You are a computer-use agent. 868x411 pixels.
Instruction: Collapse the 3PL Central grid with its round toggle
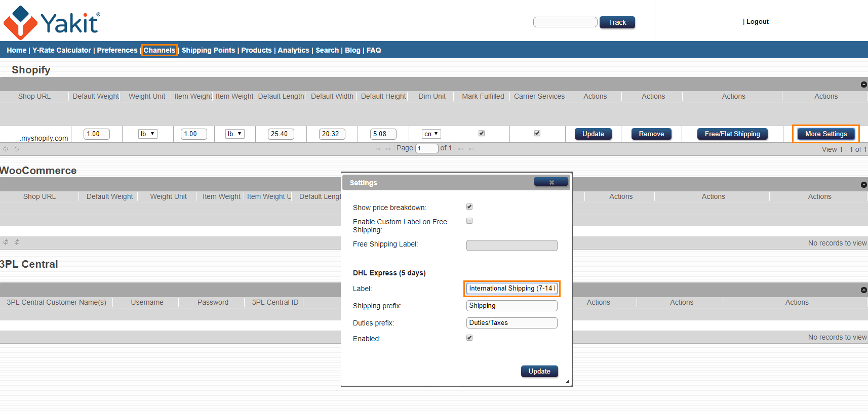[x=863, y=290]
